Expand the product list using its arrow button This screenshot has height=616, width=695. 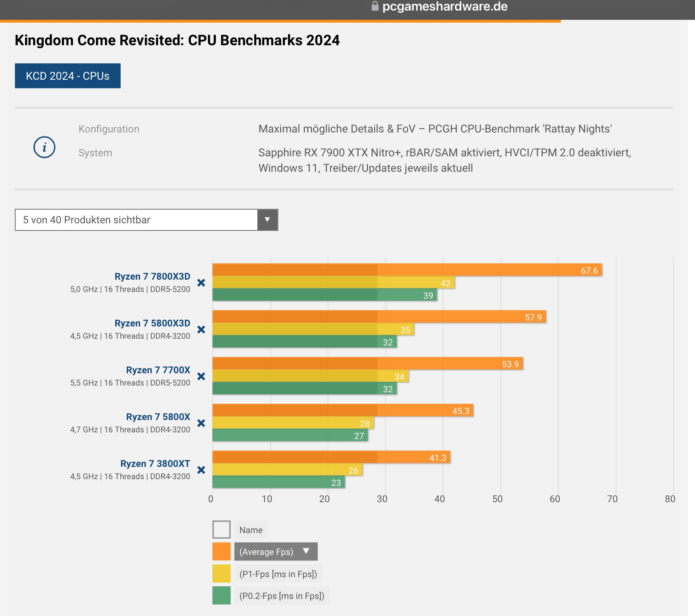[x=267, y=220]
